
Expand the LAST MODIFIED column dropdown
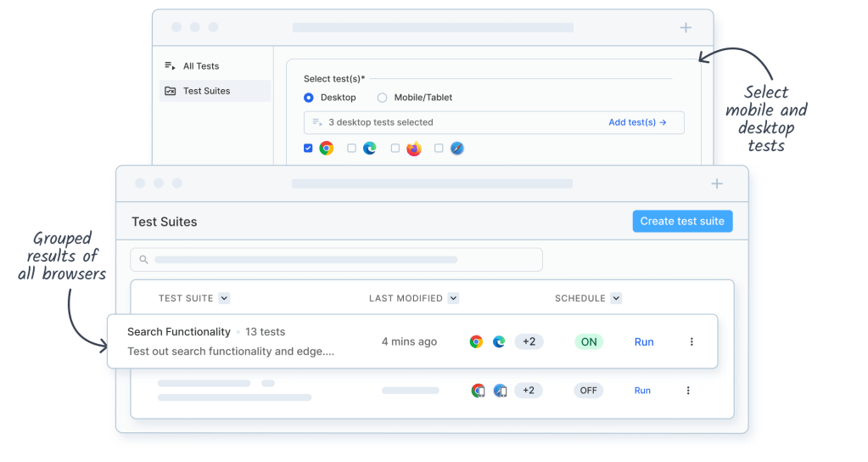(x=453, y=298)
